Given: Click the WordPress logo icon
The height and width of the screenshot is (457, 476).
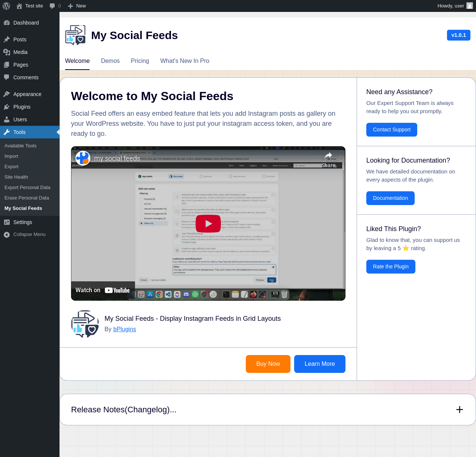Looking at the screenshot, I should click(x=6, y=6).
